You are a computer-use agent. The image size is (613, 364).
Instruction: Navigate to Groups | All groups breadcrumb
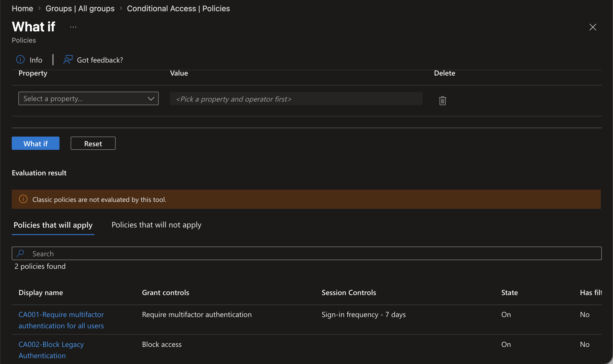(x=80, y=8)
